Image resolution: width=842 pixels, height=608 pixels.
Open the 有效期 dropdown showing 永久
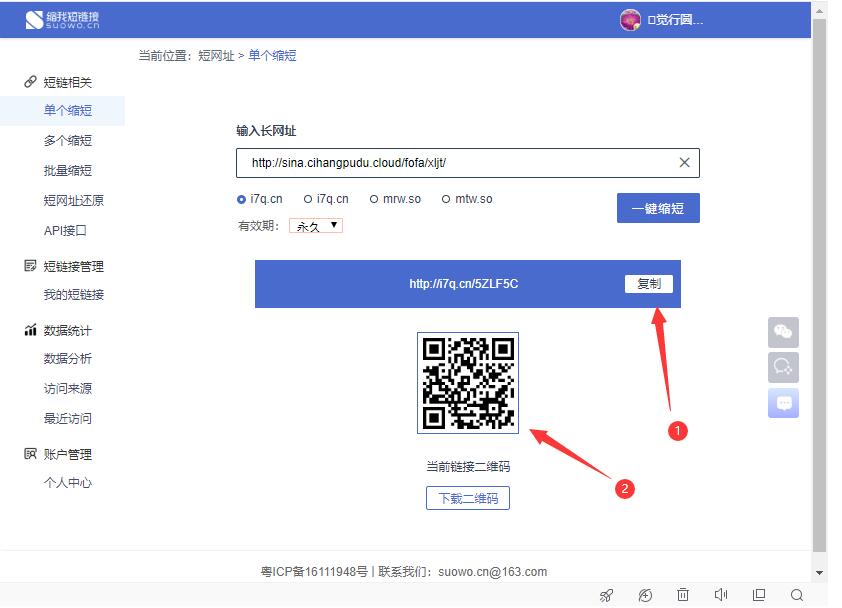click(316, 226)
